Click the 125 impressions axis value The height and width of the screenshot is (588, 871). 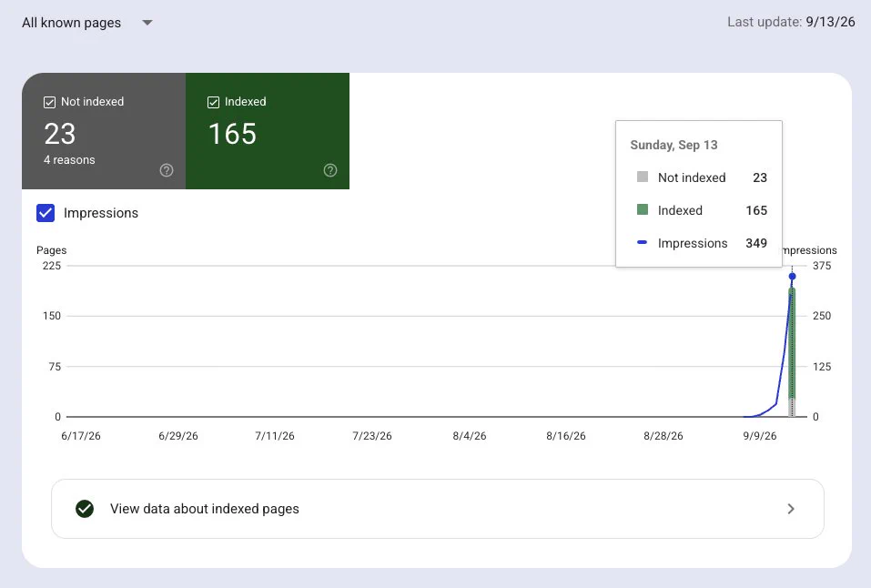point(822,367)
